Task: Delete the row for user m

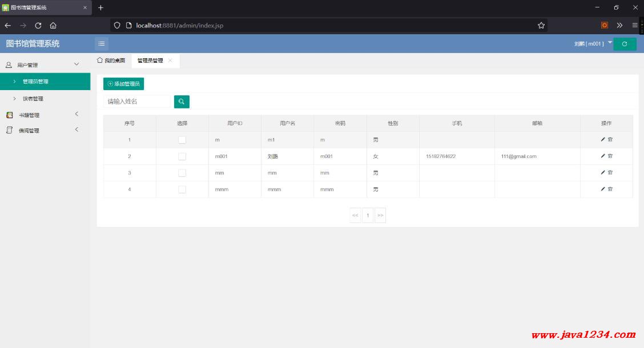Action: coord(610,140)
